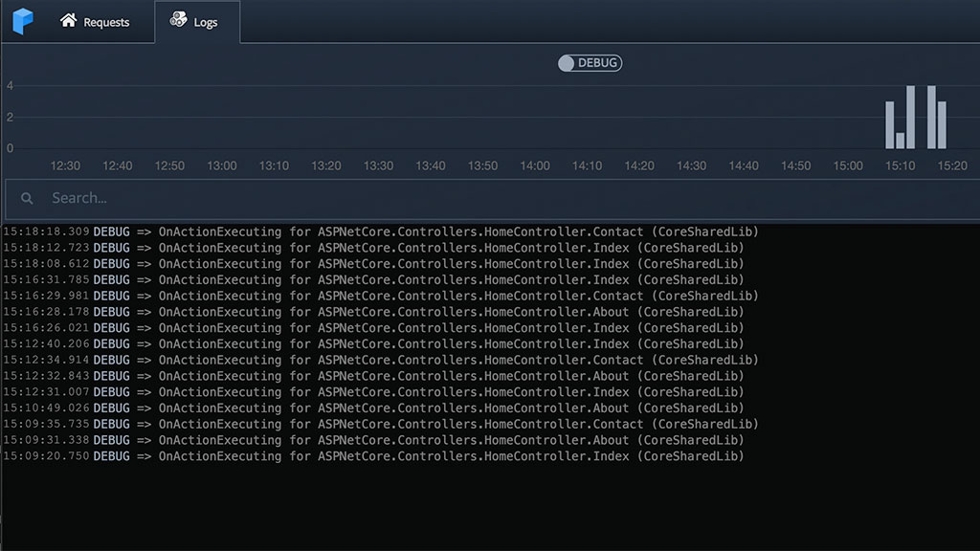
Task: Select log entry at 15:16:26.021
Action: tap(374, 328)
